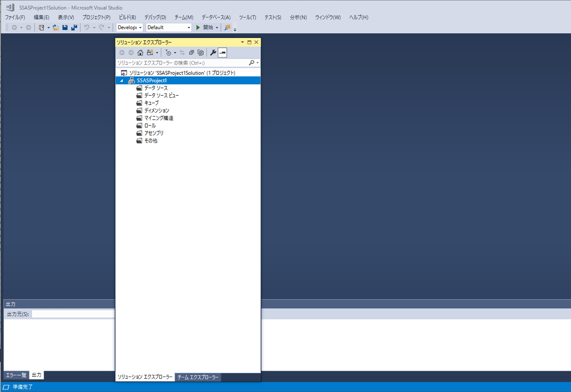
Task: Toggle the Preview Selected Items button
Action: coord(222,53)
